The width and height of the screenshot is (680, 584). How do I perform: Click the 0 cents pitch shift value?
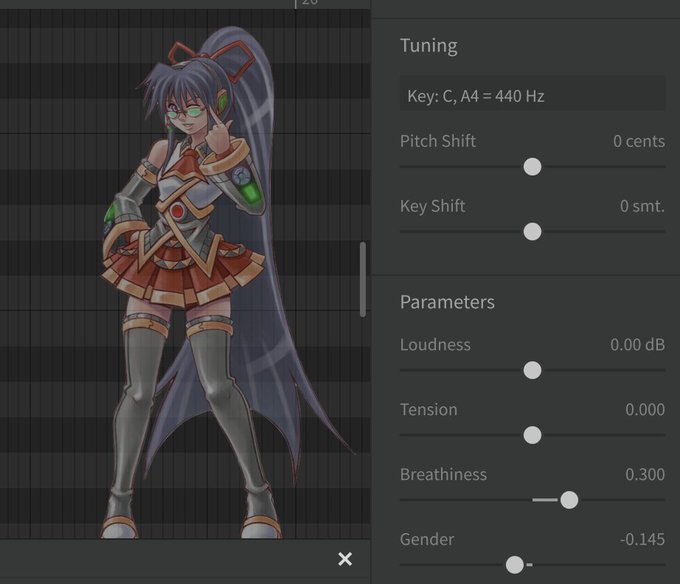pyautogui.click(x=639, y=141)
